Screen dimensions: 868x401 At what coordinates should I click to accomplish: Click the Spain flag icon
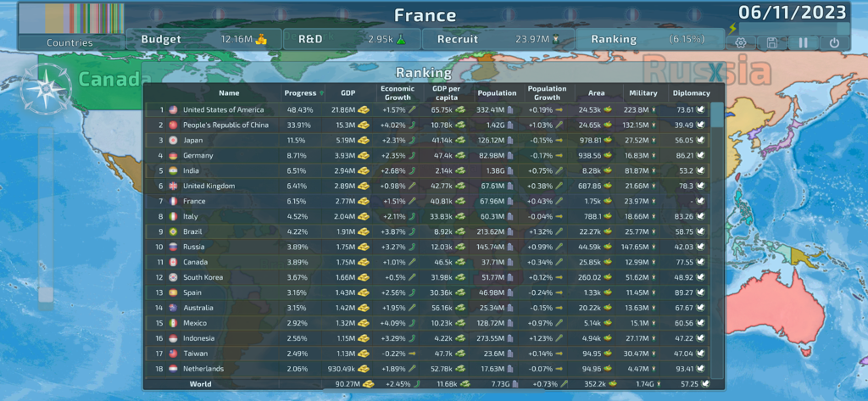click(x=173, y=293)
